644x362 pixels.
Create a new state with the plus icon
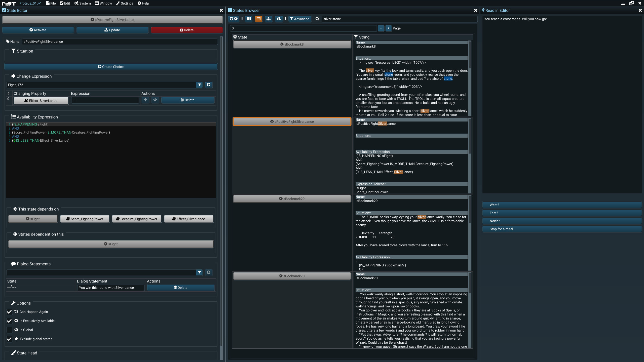tap(231, 19)
